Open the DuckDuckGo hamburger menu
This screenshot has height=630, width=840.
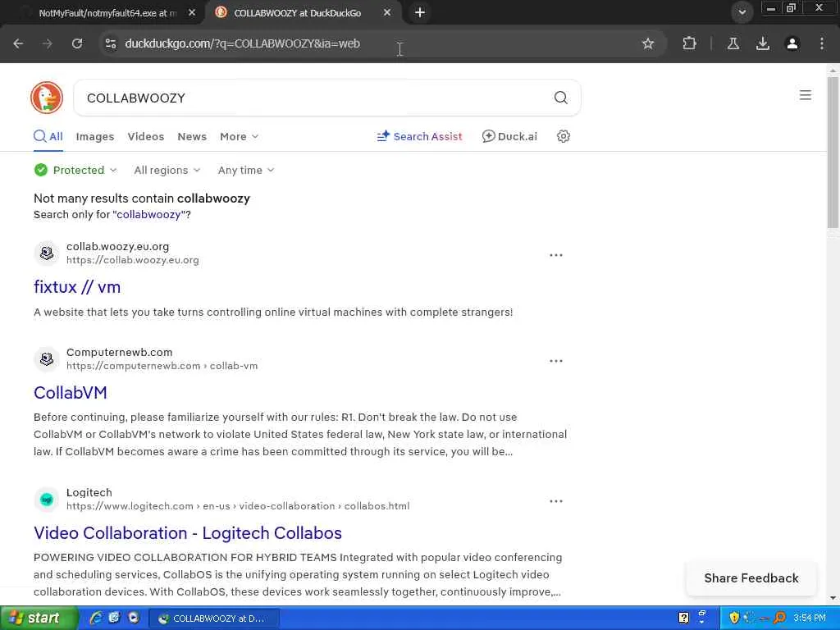tap(806, 95)
